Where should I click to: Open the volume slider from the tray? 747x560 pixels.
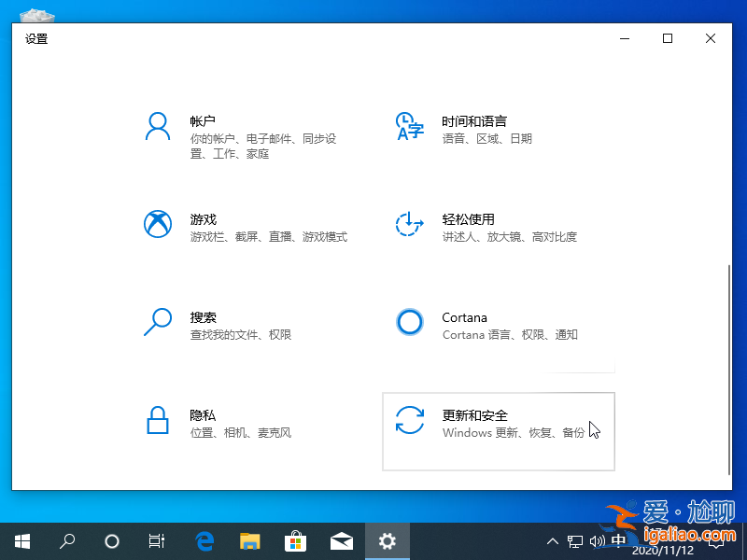click(x=598, y=541)
